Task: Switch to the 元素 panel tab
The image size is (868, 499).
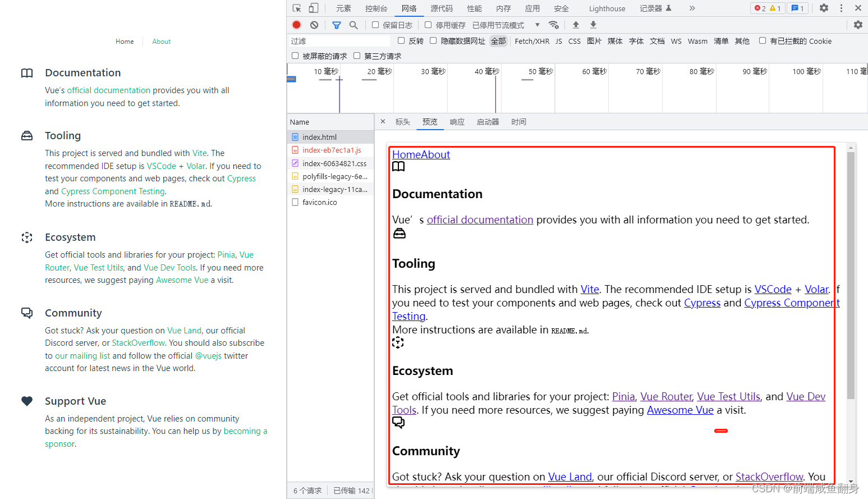Action: (x=343, y=8)
